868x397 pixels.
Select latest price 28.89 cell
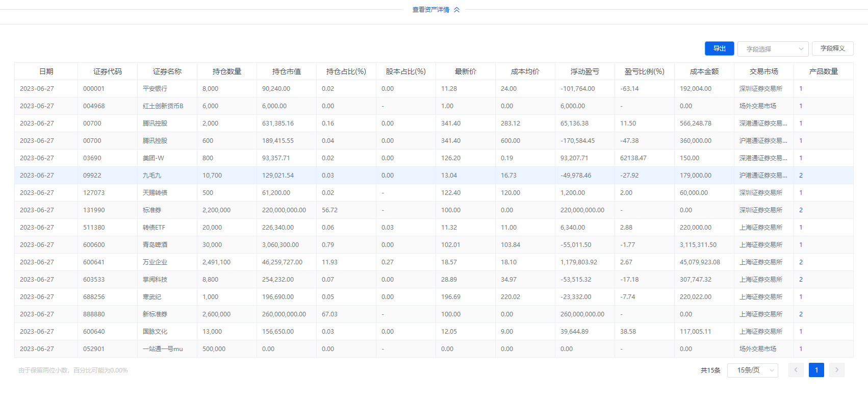tap(466, 280)
